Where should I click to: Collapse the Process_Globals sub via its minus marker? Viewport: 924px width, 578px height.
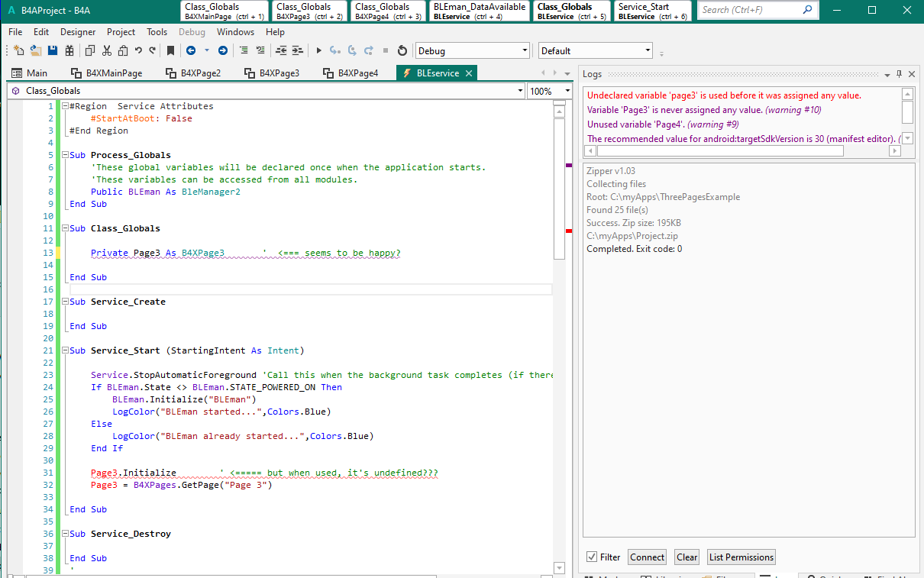pos(65,155)
